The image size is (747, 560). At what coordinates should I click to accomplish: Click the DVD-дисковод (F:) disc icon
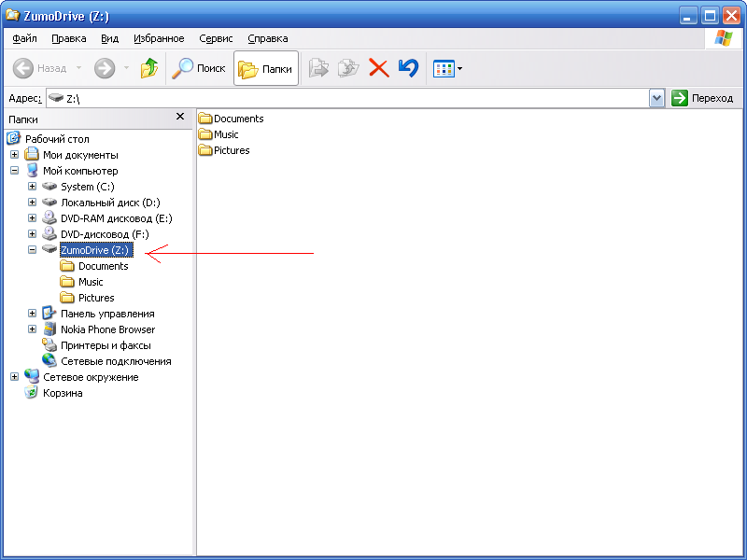[x=49, y=234]
